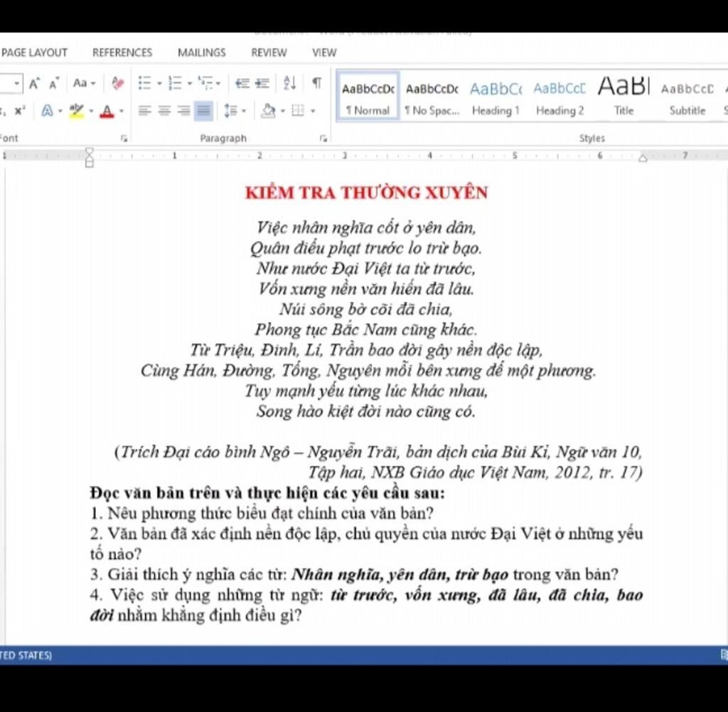Click the line "Việc nhân nghĩa cốt ở yên dân"
728x712 pixels.
click(366, 228)
